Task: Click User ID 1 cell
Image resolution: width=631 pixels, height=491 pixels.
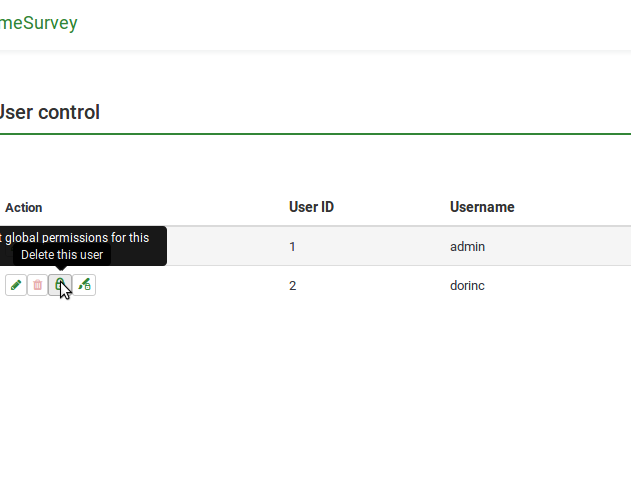Action: [292, 246]
